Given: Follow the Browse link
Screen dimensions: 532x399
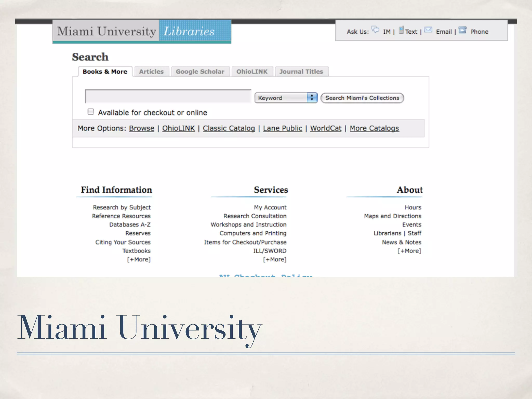Looking at the screenshot, I should tap(142, 128).
